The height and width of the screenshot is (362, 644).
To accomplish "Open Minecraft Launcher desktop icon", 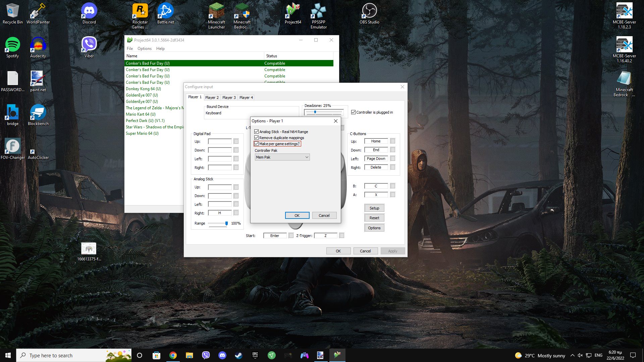I will (x=216, y=16).
